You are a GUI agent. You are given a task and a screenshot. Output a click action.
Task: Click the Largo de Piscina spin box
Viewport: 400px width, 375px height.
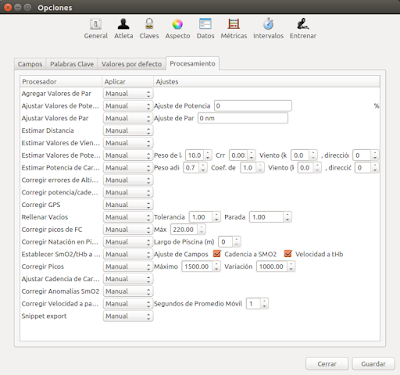pos(229,242)
